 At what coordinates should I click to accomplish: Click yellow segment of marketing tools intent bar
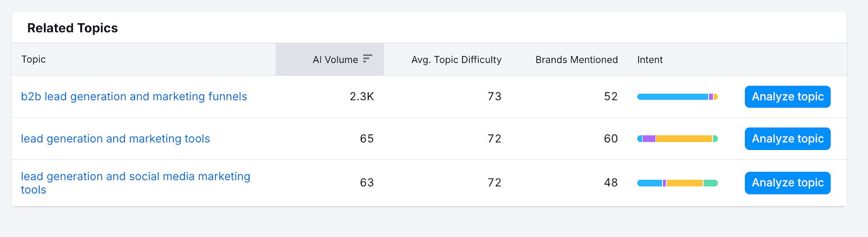pos(684,139)
